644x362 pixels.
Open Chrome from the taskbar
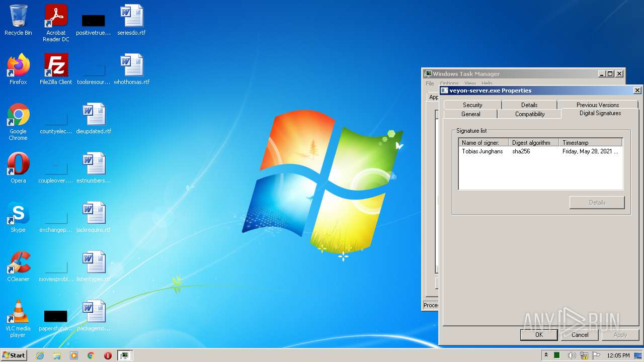point(91,355)
